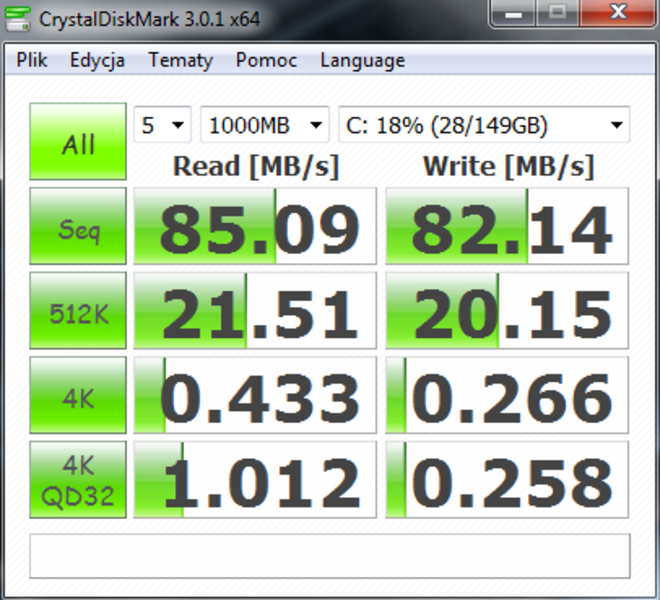Click the 512K write result 20.15
Image resolution: width=660 pixels, height=600 pixels.
click(507, 313)
